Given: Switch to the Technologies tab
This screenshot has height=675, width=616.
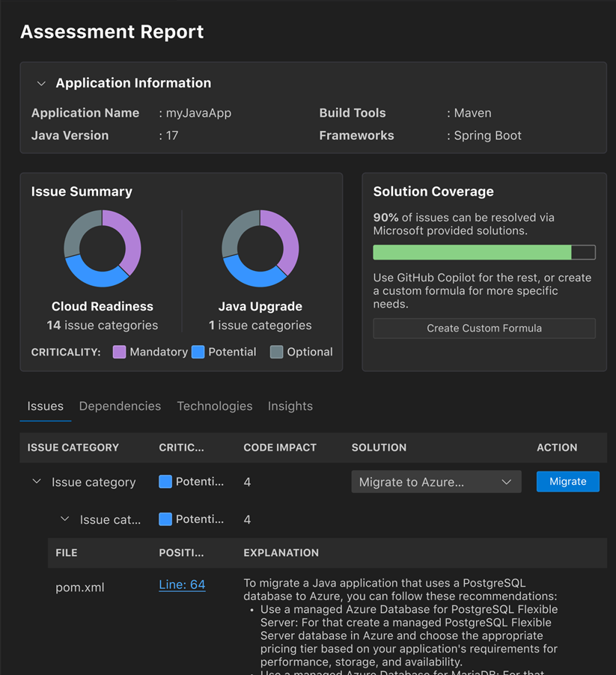Looking at the screenshot, I should click(215, 406).
